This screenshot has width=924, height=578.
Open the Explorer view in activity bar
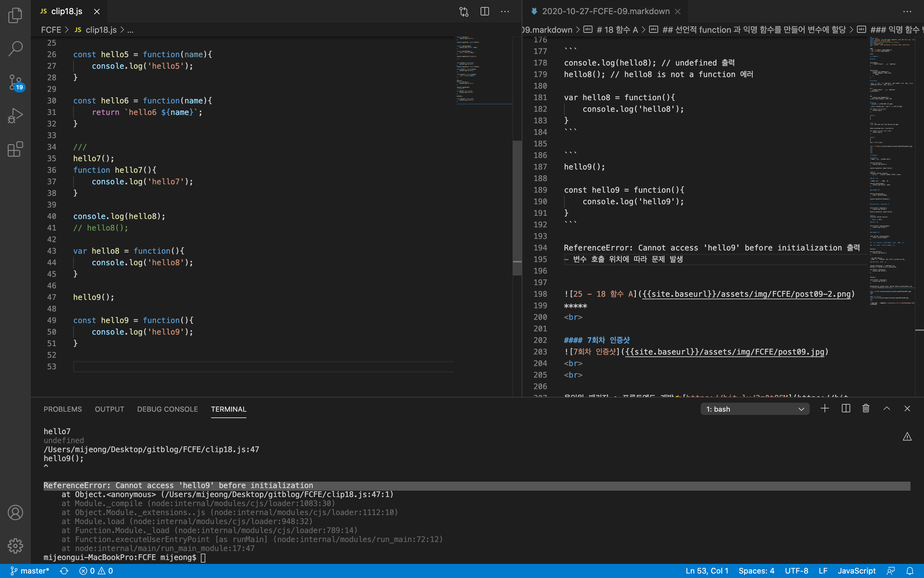15,15
